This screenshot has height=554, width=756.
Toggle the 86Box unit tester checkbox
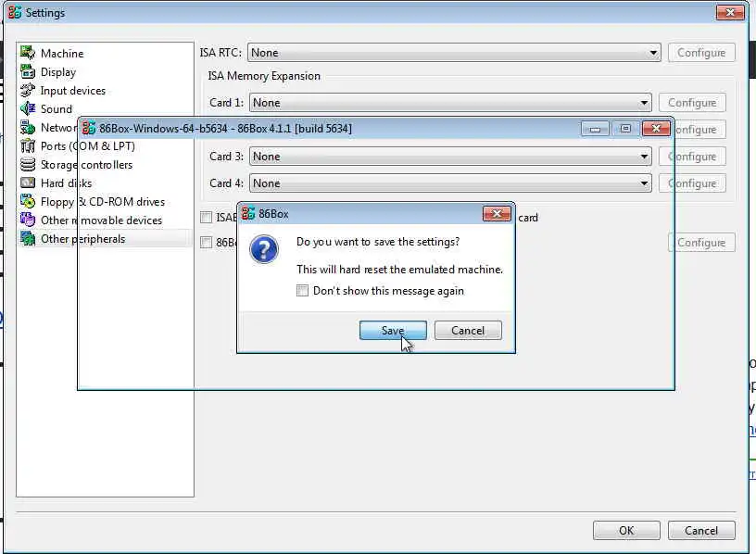click(x=206, y=242)
